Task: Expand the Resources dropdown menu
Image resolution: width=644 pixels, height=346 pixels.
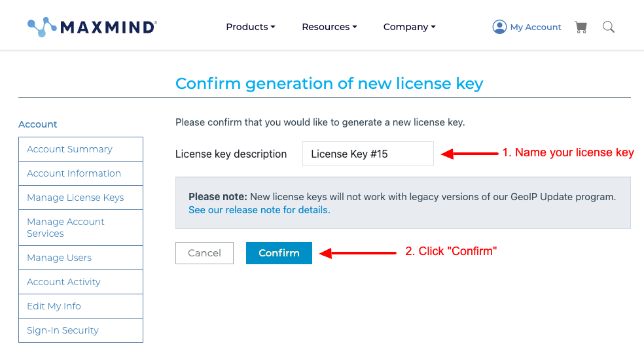Action: coord(329,27)
